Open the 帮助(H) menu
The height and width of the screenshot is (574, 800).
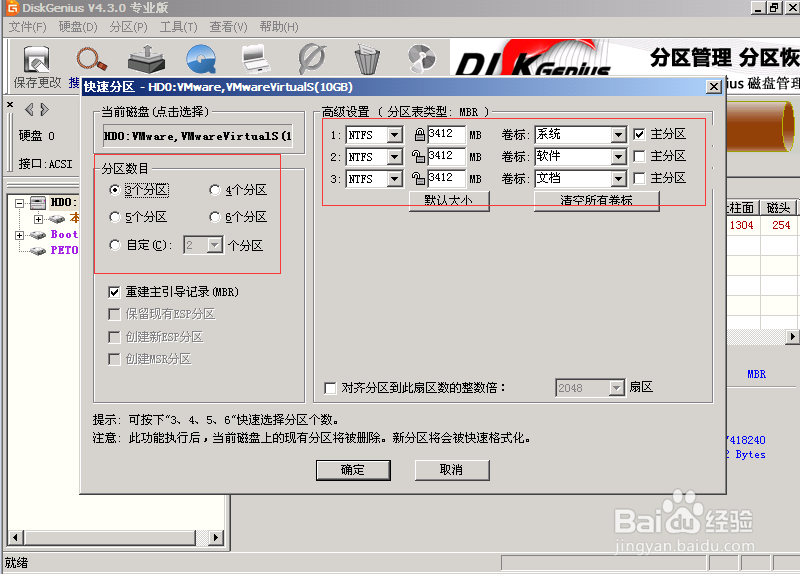point(279,27)
